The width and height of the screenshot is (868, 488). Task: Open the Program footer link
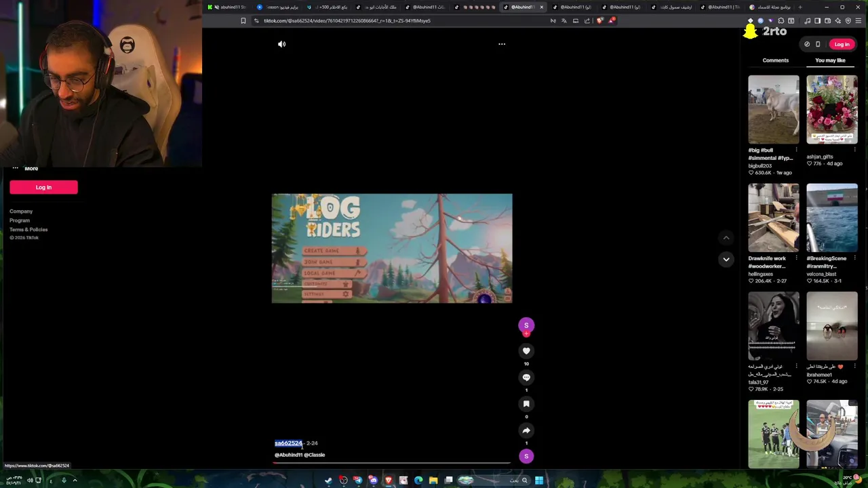pyautogui.click(x=20, y=220)
